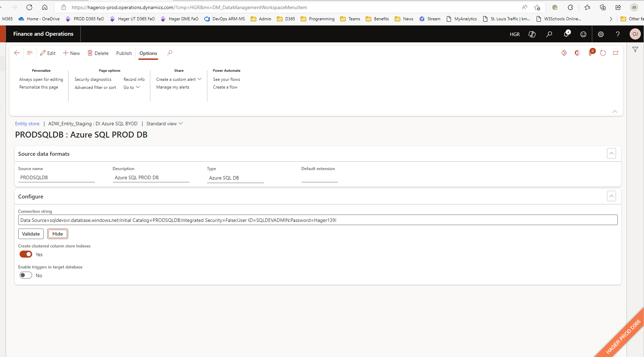Image resolution: width=644 pixels, height=357 pixels.
Task: Show more bookmarks chevron
Action: click(611, 19)
